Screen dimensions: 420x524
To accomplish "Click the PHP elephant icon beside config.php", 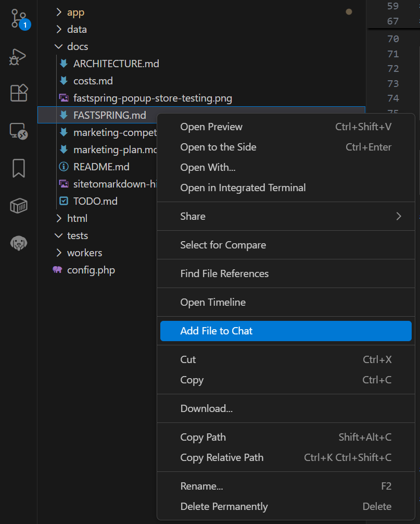I will coord(57,270).
